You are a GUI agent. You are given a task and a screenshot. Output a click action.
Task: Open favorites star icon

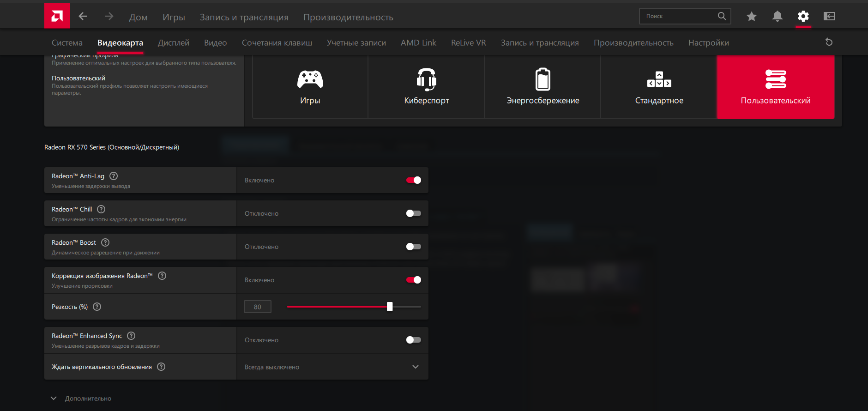(x=752, y=17)
